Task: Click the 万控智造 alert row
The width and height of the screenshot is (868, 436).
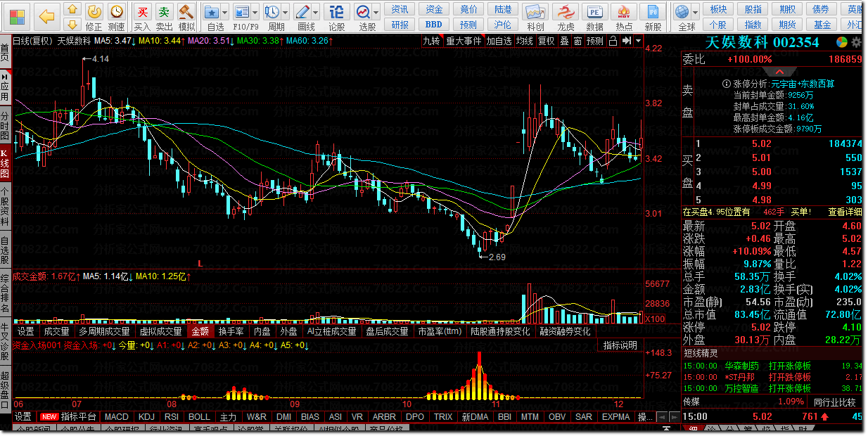Action: coord(772,388)
